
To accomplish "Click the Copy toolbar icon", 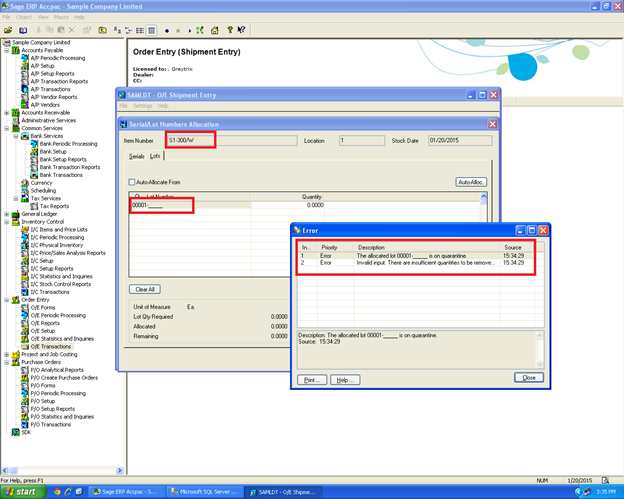I will click(50, 30).
